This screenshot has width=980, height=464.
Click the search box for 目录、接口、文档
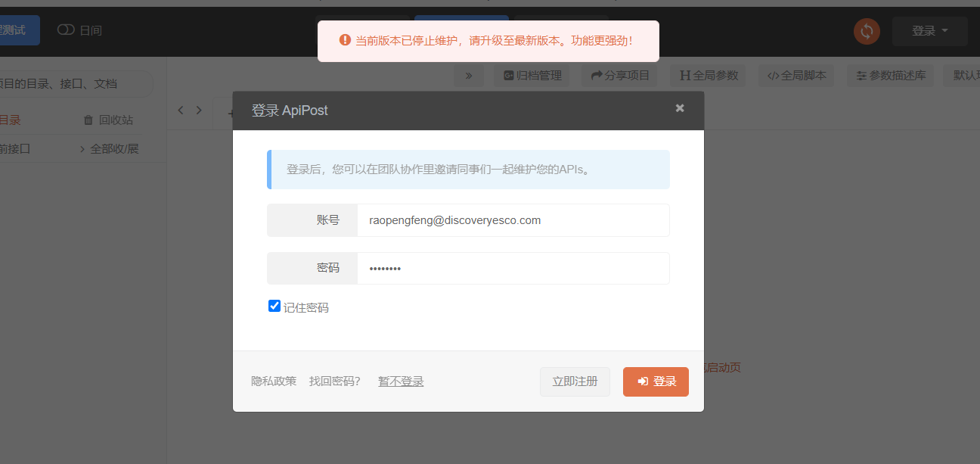point(76,84)
